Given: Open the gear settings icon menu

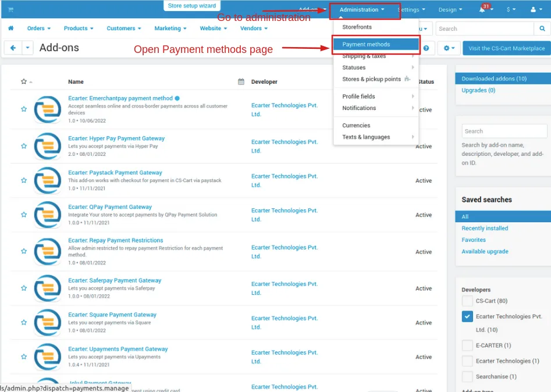Looking at the screenshot, I should [x=449, y=48].
